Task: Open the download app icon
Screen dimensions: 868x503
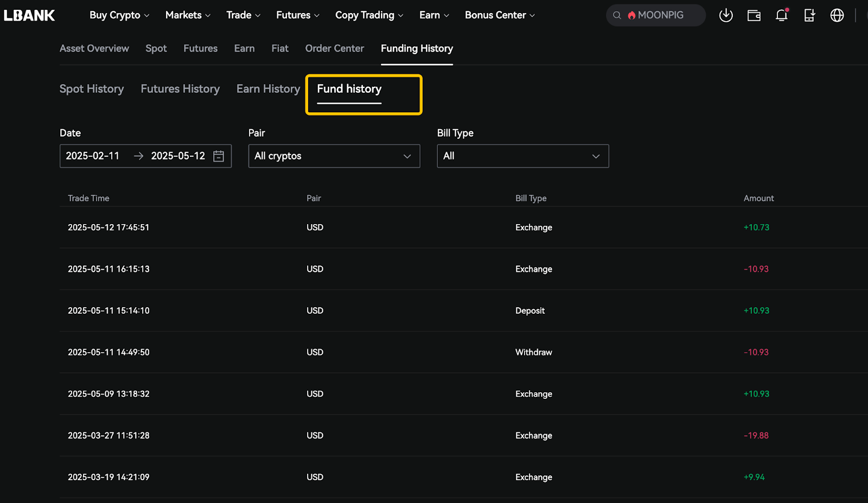Action: [726, 15]
